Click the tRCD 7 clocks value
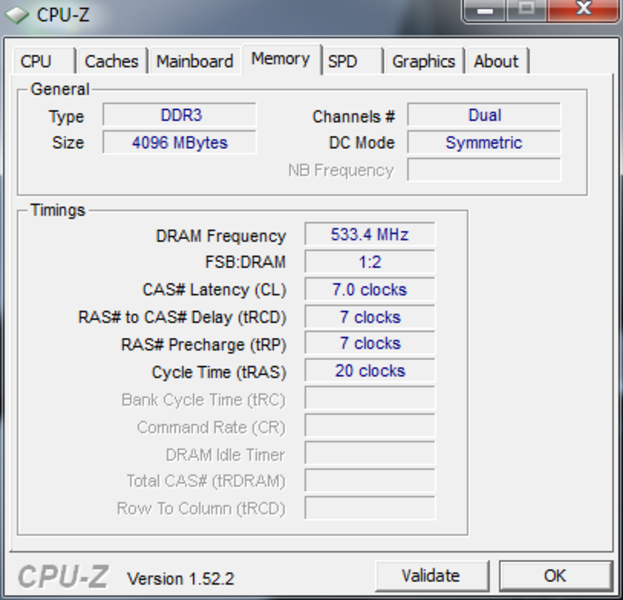The image size is (623, 600). [x=370, y=317]
